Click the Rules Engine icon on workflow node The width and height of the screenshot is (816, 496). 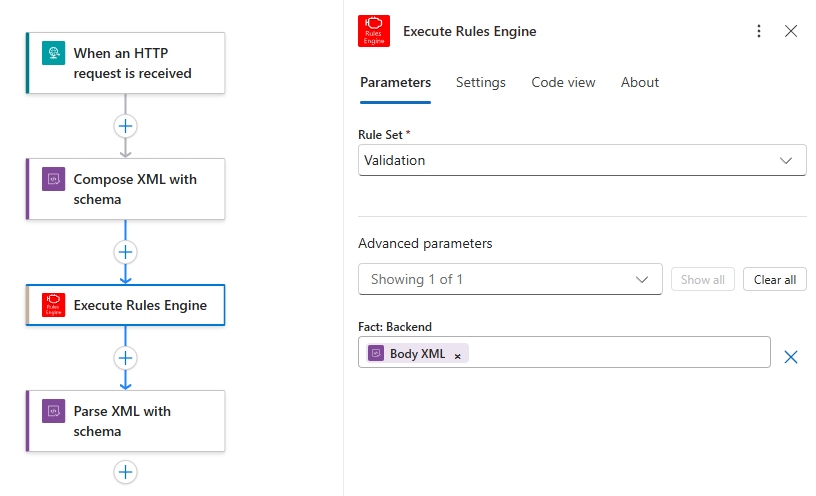[x=54, y=305]
